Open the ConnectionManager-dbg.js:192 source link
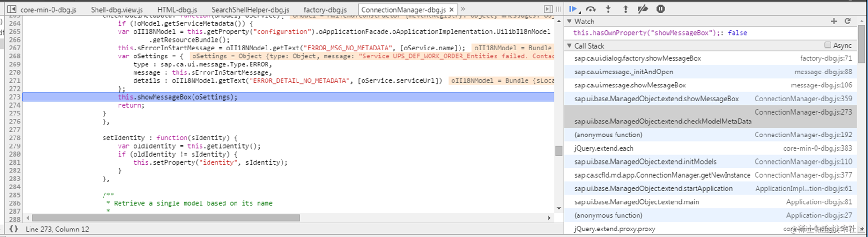This screenshot has width=868, height=237. 803,135
